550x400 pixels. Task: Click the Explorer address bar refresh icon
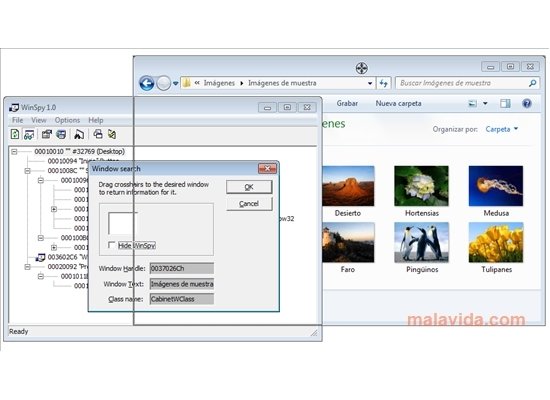[383, 83]
